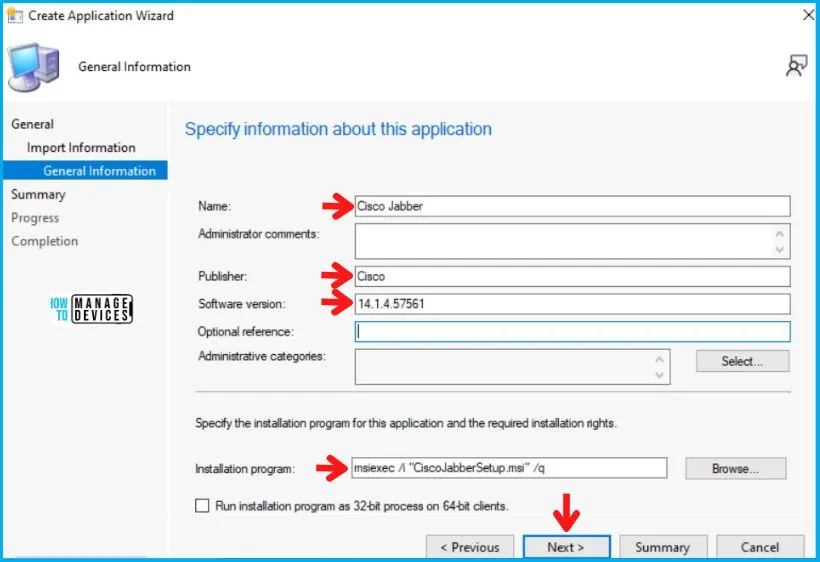The height and width of the screenshot is (562, 820).
Task: Click the Name field containing Cisco Jabber
Action: click(x=572, y=206)
